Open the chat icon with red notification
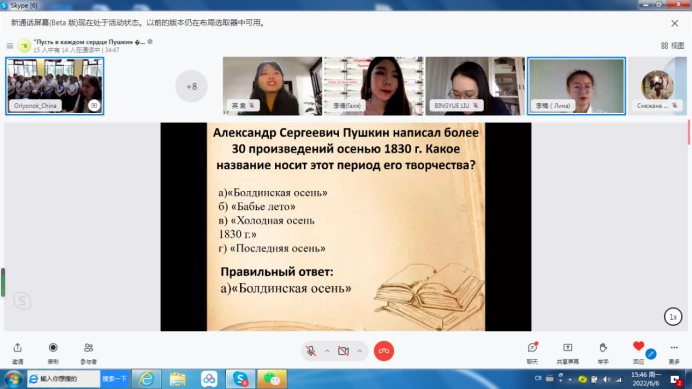This screenshot has height=389, width=692. (533, 348)
